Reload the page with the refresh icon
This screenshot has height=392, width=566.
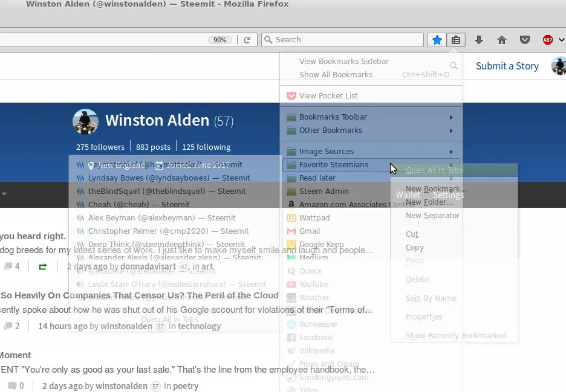tap(247, 40)
